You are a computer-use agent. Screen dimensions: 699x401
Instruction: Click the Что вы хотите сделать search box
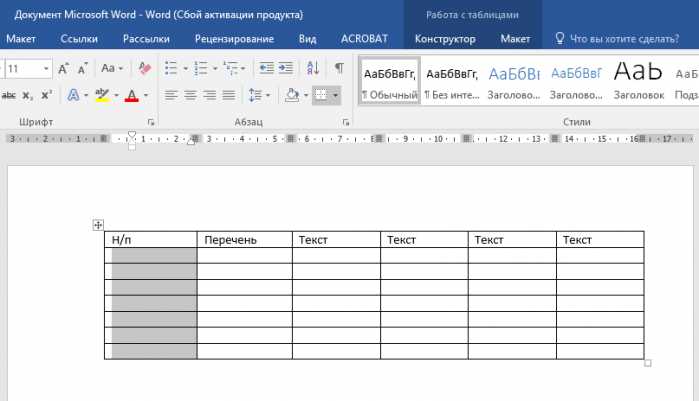(625, 39)
